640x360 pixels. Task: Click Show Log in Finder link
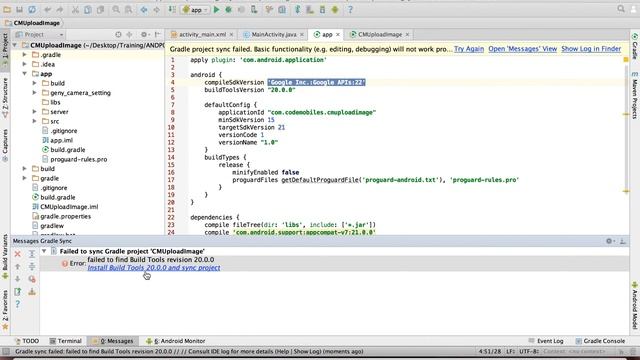591,49
